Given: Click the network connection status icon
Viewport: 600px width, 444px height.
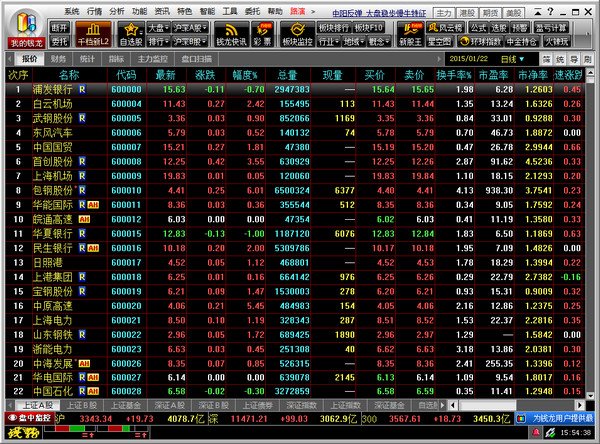Looking at the screenshot, I should (x=550, y=433).
